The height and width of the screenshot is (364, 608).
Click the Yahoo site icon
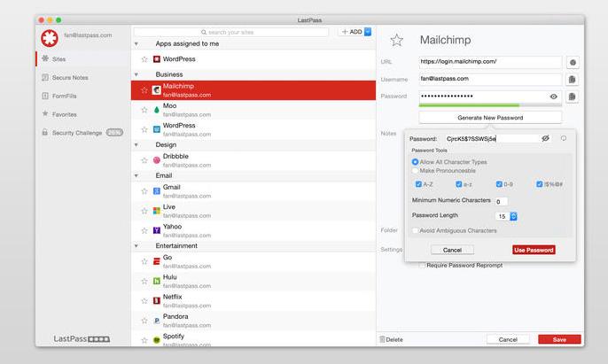click(157, 230)
